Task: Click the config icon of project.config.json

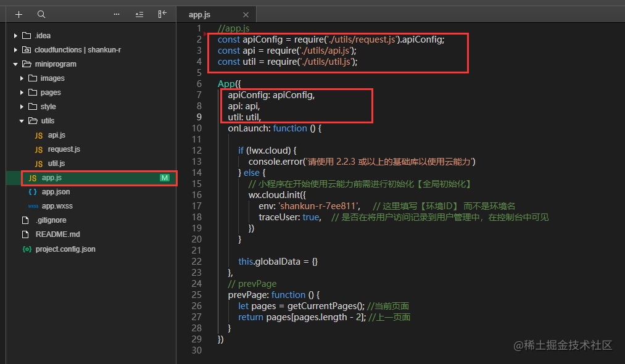Action: pos(27,249)
